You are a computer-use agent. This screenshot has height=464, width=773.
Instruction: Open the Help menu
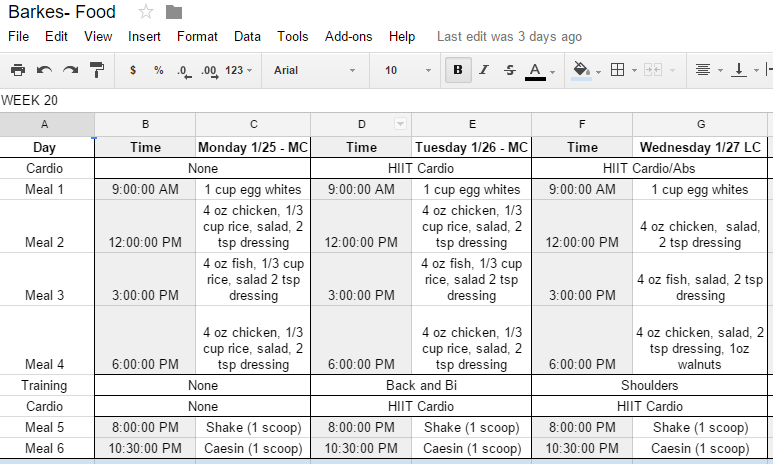point(402,36)
